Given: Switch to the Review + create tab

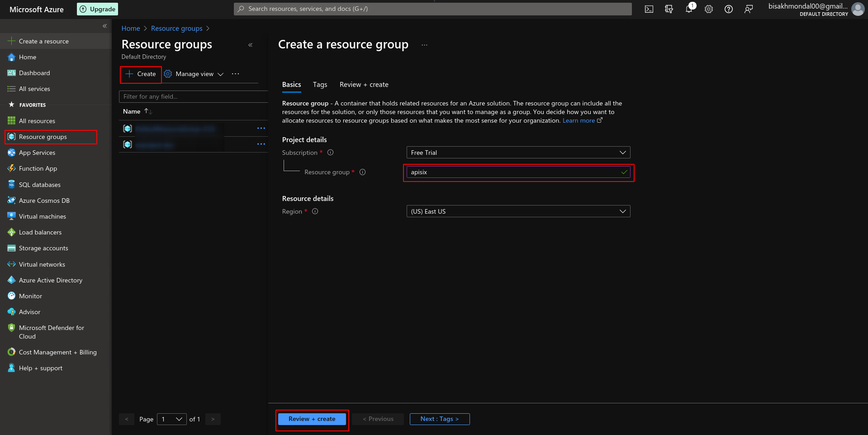Looking at the screenshot, I should tap(364, 85).
